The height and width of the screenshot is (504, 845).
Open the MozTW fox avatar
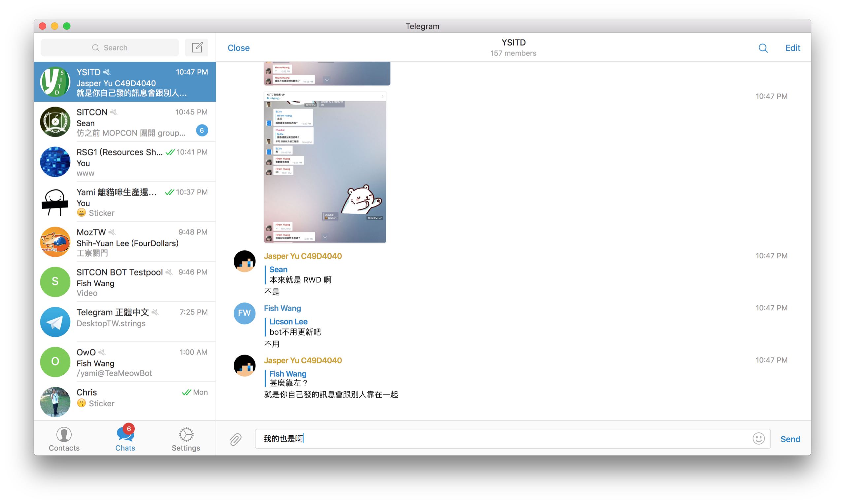[55, 242]
